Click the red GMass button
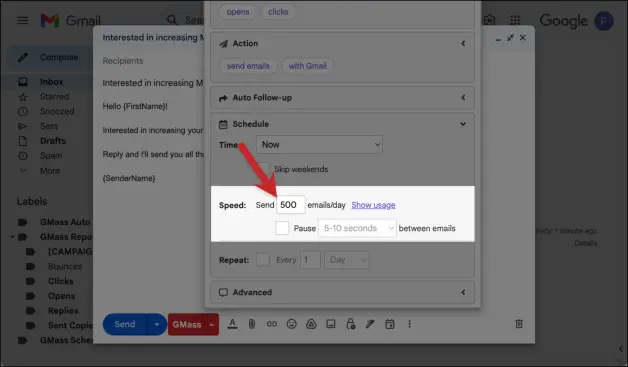This screenshot has height=367, width=628. tap(187, 324)
